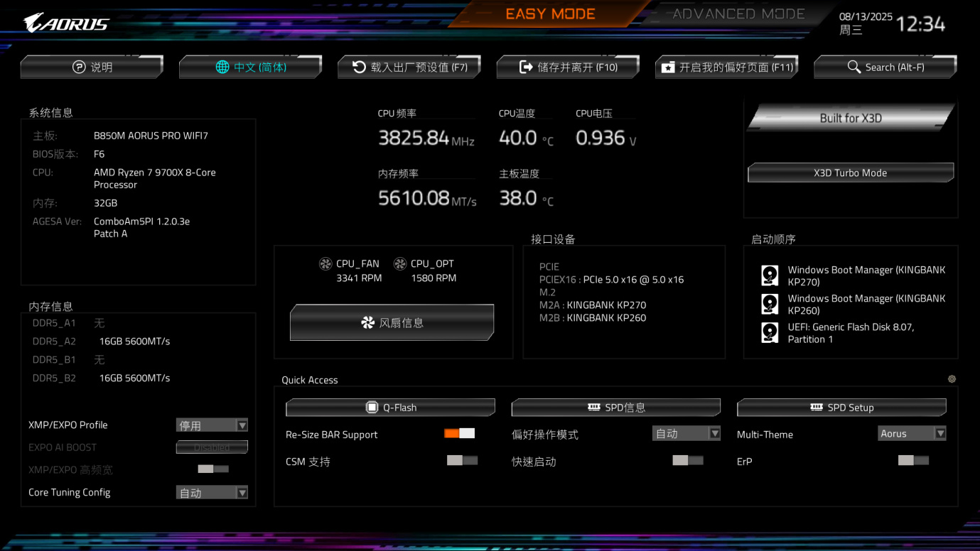Select the disk icon for UEFI Generic Flash Disk

coord(770,332)
